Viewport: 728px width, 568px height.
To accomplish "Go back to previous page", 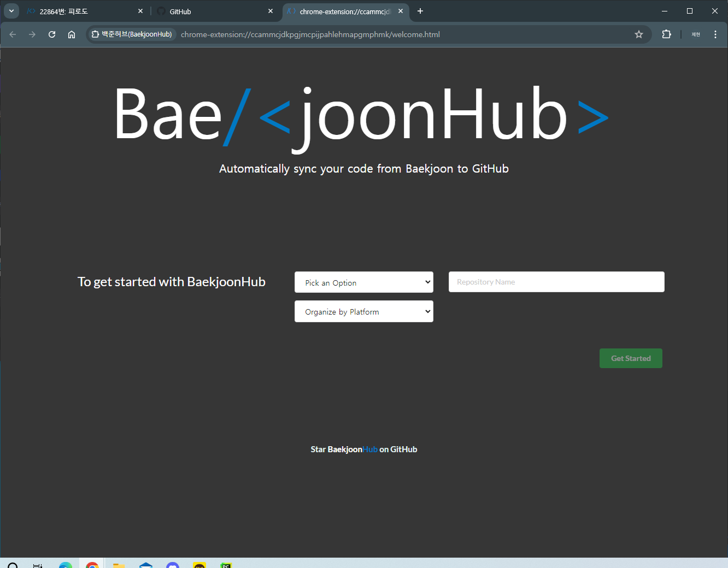I will click(13, 34).
